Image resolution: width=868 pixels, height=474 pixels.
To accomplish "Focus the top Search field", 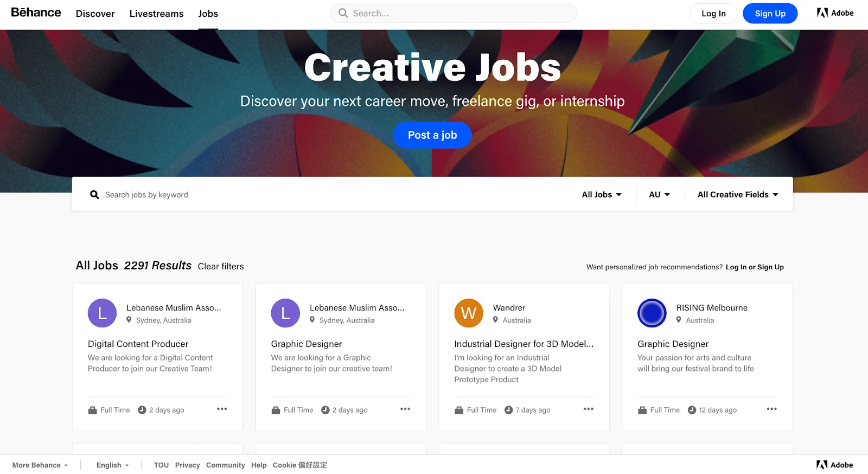I will [x=454, y=13].
